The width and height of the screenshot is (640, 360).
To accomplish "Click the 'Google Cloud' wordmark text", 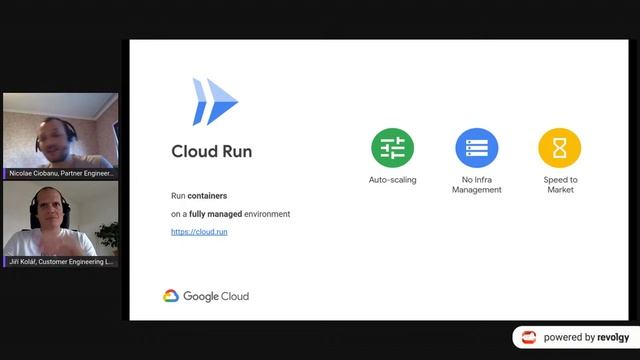I will click(x=216, y=296).
